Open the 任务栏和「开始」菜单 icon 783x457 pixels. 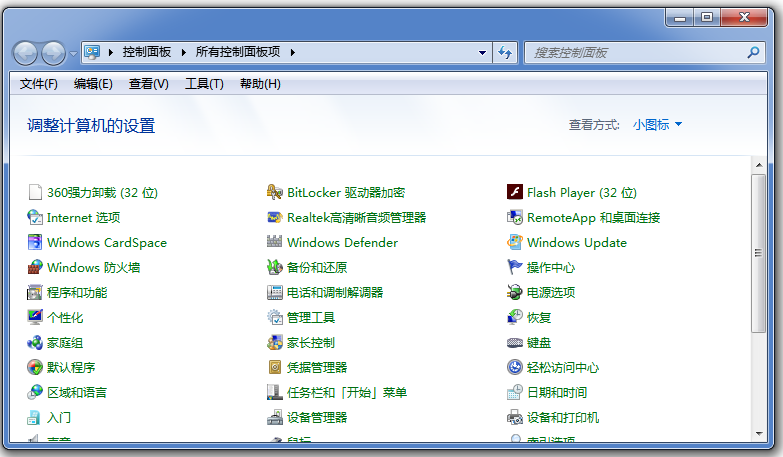[275, 393]
